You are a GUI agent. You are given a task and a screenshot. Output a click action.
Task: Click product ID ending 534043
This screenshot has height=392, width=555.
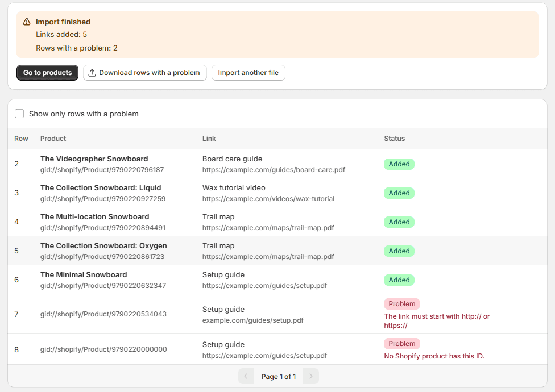coord(103,314)
